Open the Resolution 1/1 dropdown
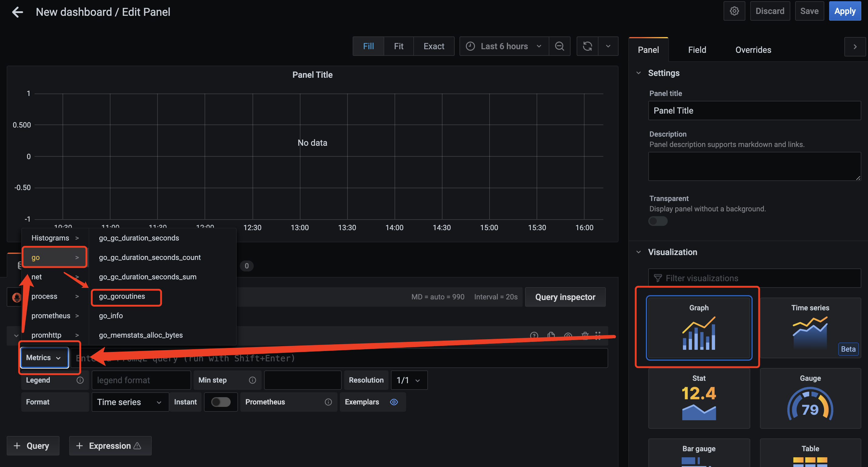The height and width of the screenshot is (467, 868). [409, 380]
